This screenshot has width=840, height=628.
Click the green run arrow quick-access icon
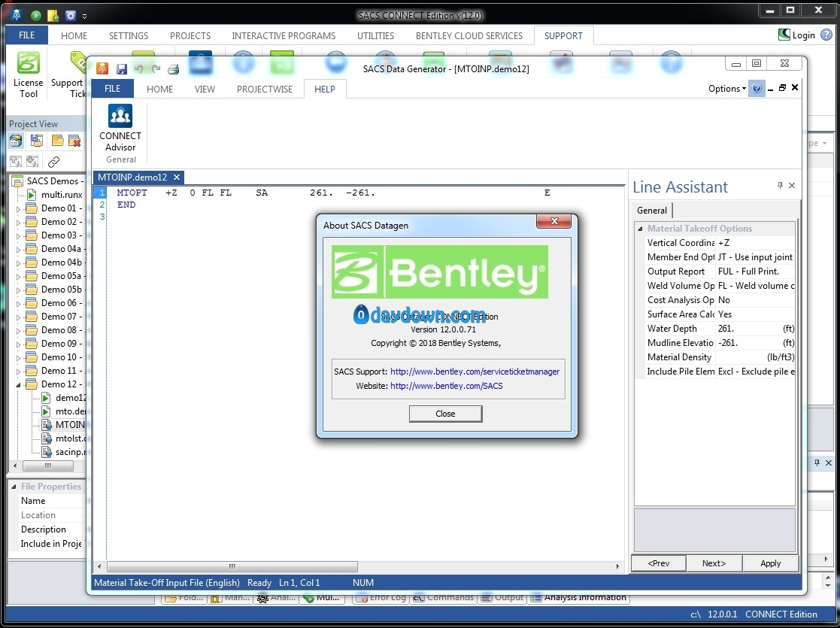(36, 16)
